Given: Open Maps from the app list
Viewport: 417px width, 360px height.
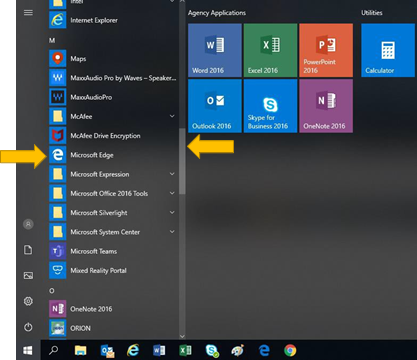Looking at the screenshot, I should pos(113,59).
